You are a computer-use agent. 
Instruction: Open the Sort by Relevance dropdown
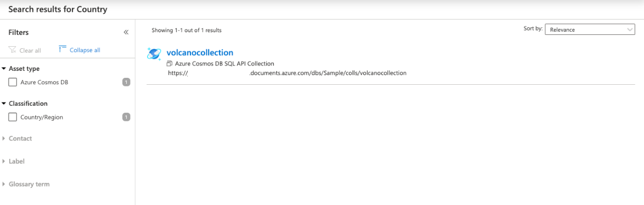590,30
